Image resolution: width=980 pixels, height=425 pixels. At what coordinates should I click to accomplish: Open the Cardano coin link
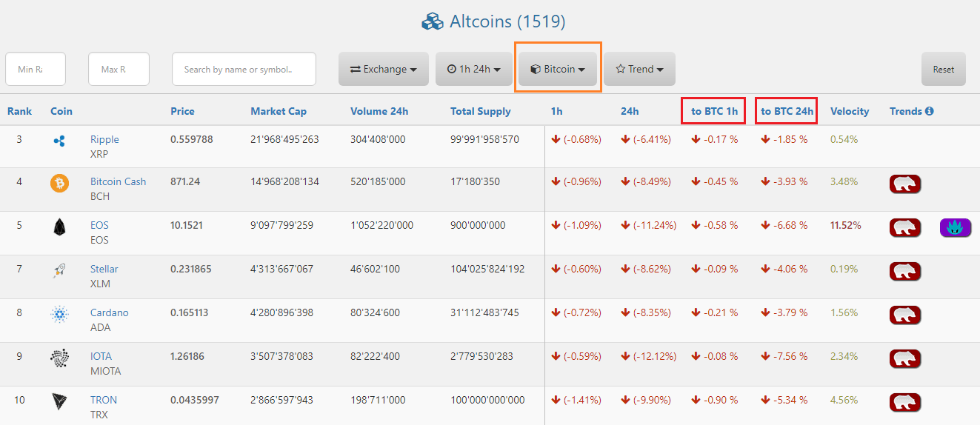point(110,312)
